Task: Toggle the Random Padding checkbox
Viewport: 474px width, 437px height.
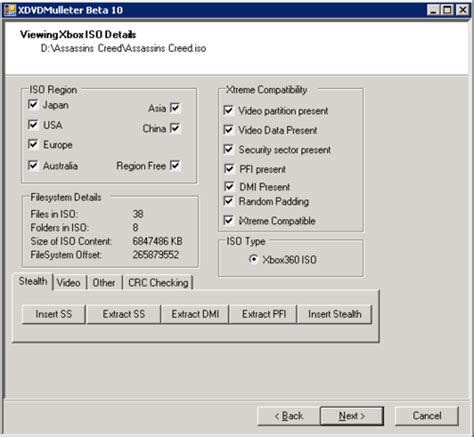Action: click(229, 201)
